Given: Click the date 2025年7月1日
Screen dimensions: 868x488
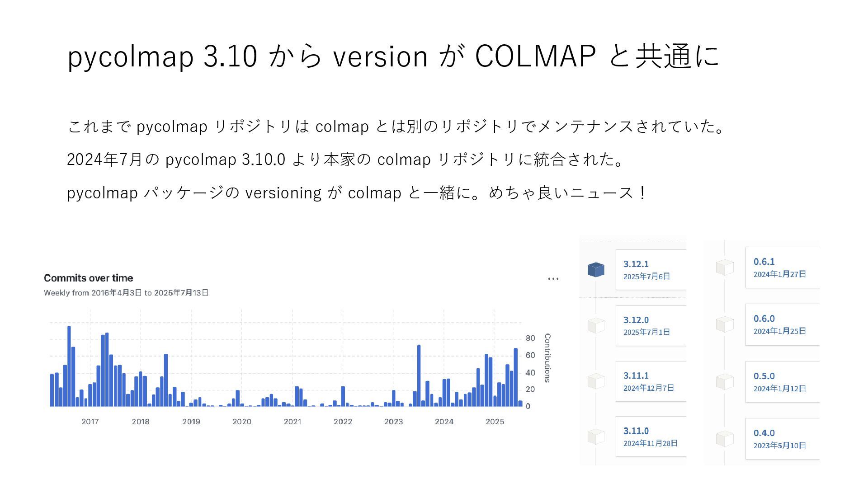Looking at the screenshot, I should click(646, 332).
